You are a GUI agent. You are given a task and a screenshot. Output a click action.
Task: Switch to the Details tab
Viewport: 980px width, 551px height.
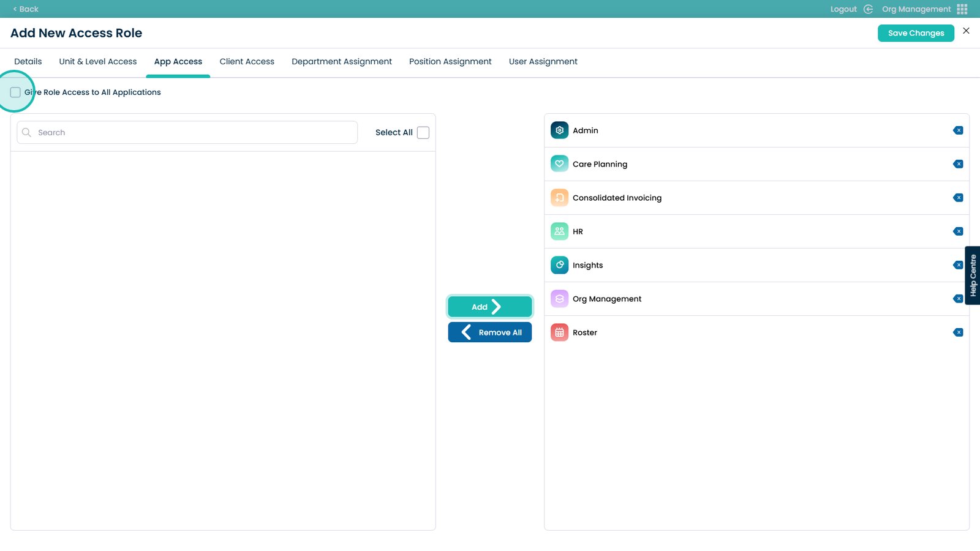pyautogui.click(x=28, y=62)
